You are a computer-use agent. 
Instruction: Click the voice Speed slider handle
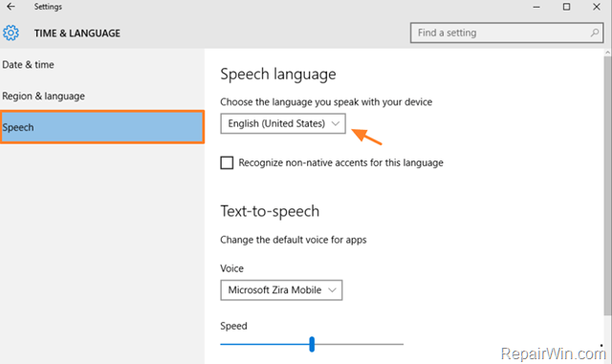pyautogui.click(x=312, y=344)
